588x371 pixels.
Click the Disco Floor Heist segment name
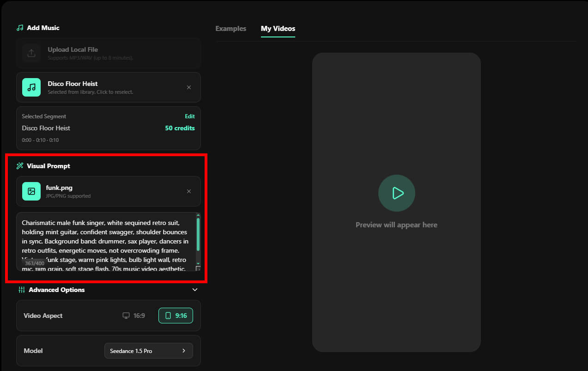46,128
